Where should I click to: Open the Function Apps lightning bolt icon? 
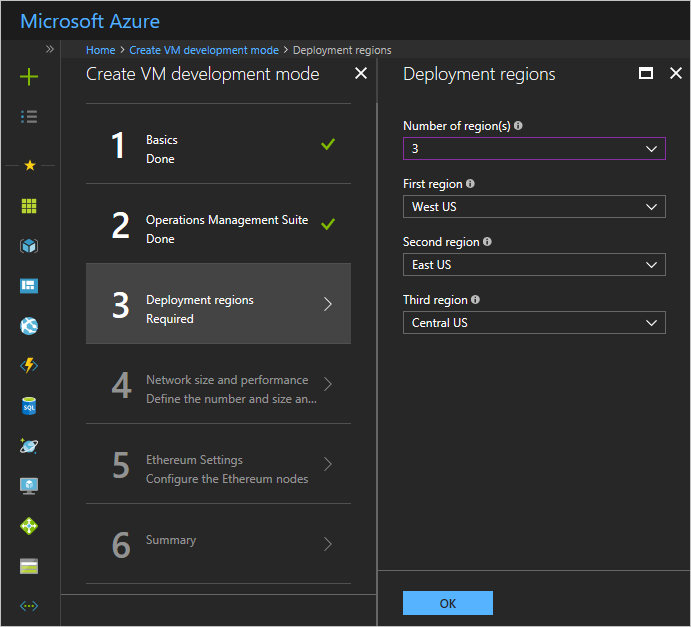[x=29, y=366]
